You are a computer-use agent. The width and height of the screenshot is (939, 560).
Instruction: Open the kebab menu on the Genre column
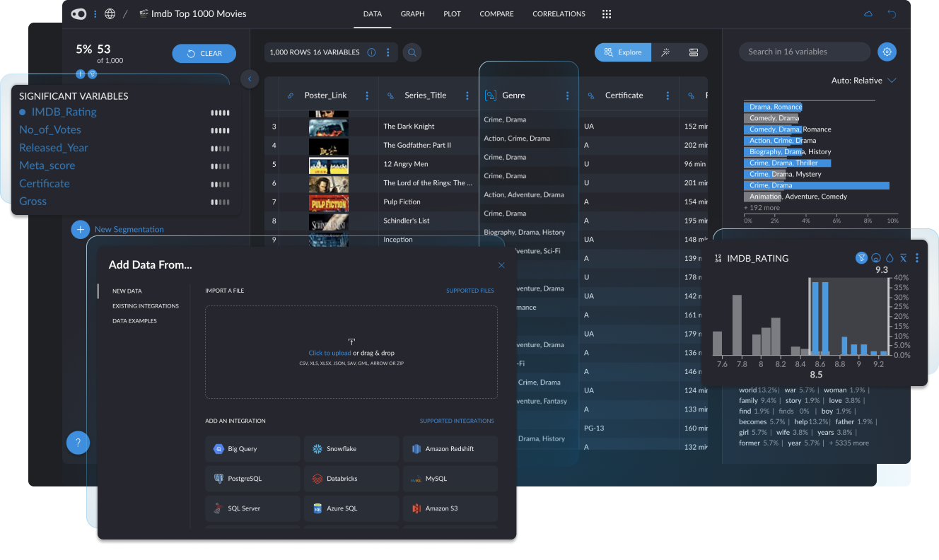coord(569,95)
